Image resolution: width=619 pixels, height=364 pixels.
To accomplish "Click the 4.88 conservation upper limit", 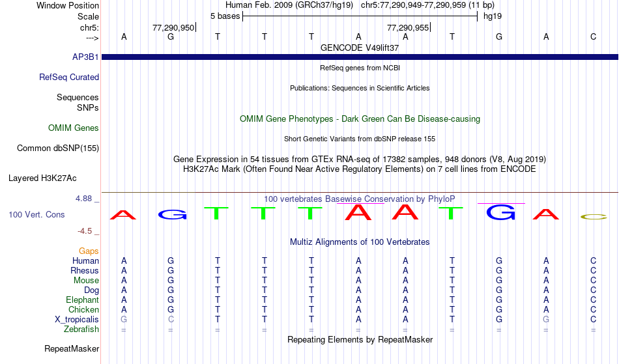I will (x=83, y=199).
